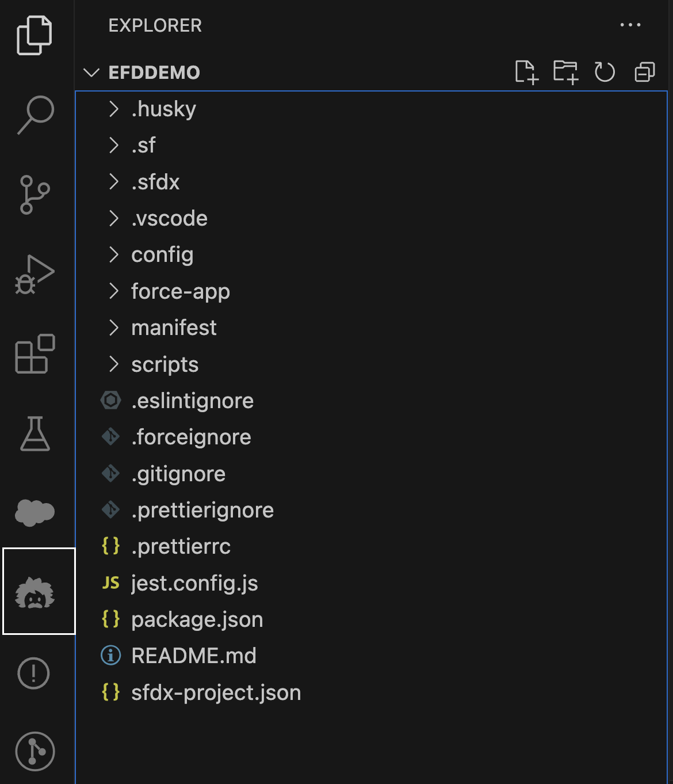Open the Search view in the activity bar

(x=34, y=113)
